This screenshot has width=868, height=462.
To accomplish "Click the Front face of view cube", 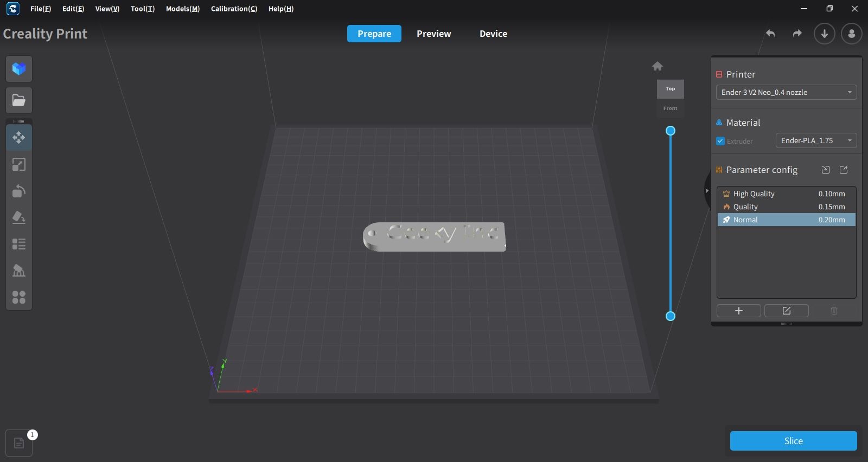I will (x=671, y=108).
